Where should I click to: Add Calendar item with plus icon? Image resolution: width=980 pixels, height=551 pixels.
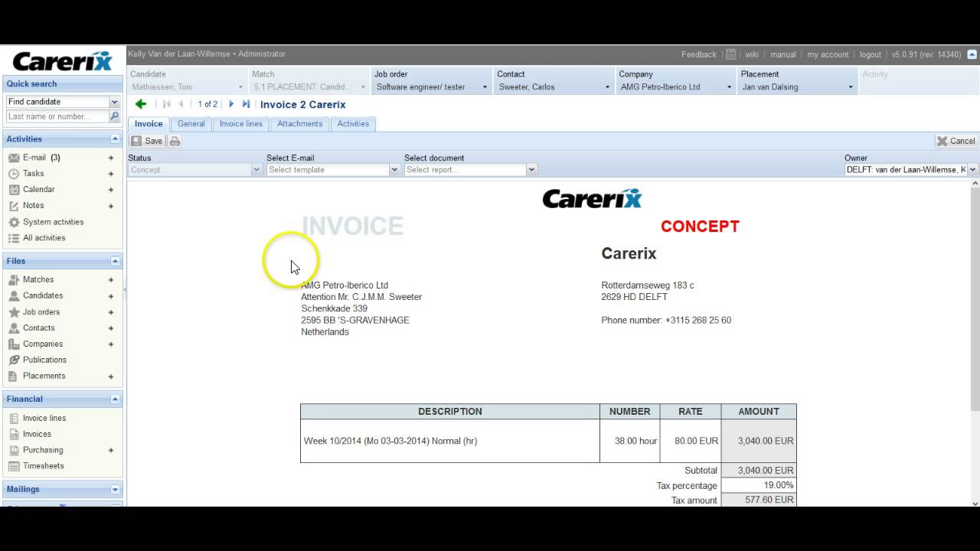coord(111,190)
